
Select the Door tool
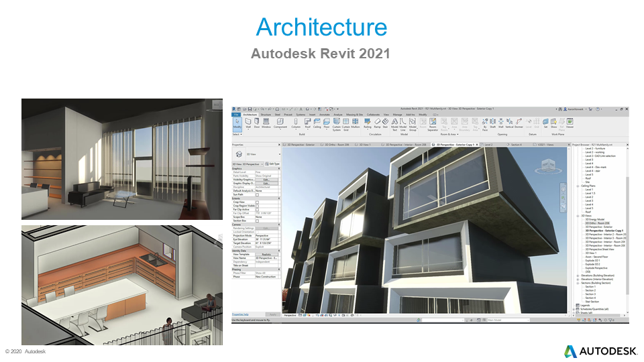[x=257, y=123]
